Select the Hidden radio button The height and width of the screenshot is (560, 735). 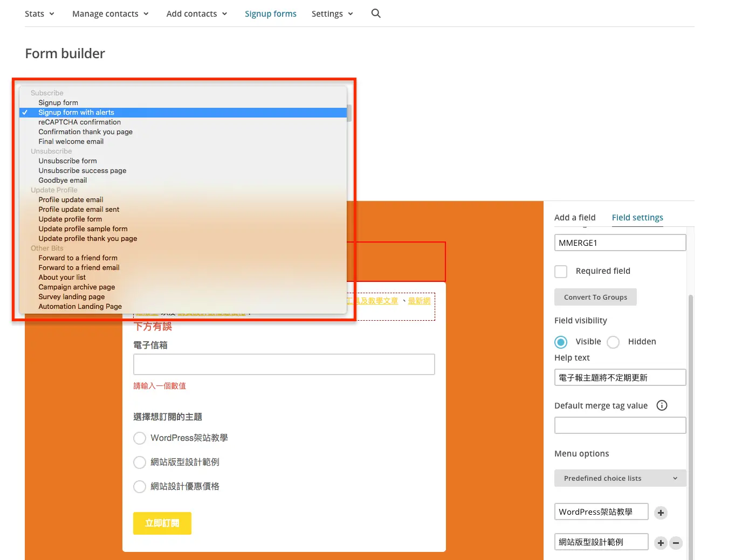click(613, 342)
